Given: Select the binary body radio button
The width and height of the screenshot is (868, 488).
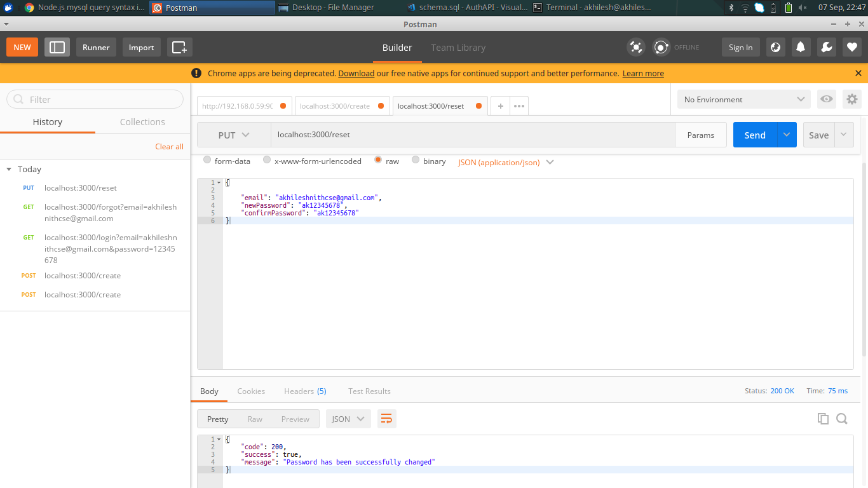Looking at the screenshot, I should 416,160.
